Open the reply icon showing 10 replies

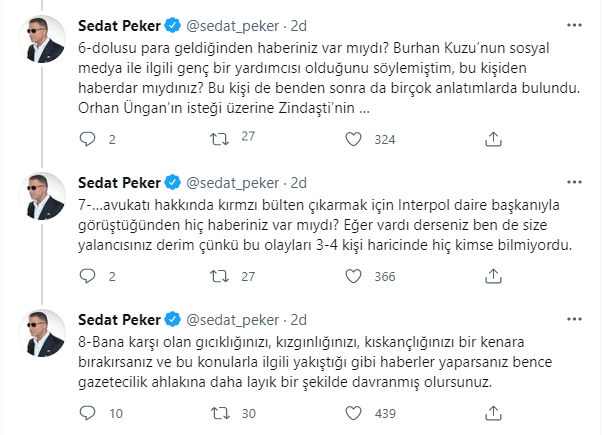coord(87,413)
